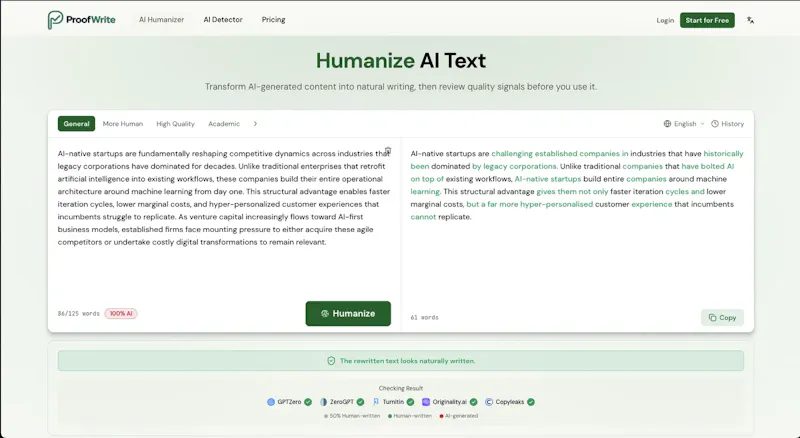Click the 100% AI badge

(x=121, y=313)
